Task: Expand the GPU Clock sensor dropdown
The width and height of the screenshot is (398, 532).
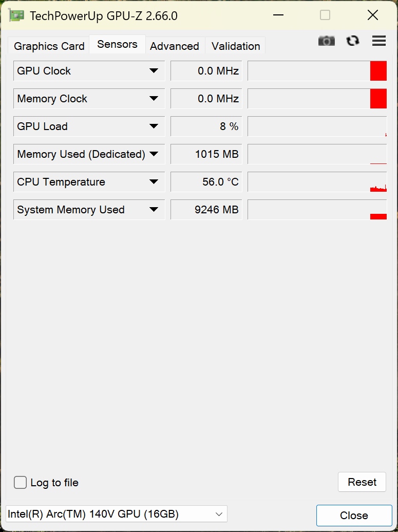Action: [x=154, y=71]
